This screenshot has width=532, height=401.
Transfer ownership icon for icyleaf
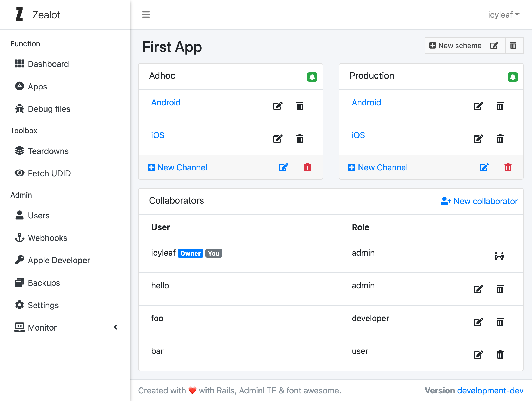click(499, 256)
